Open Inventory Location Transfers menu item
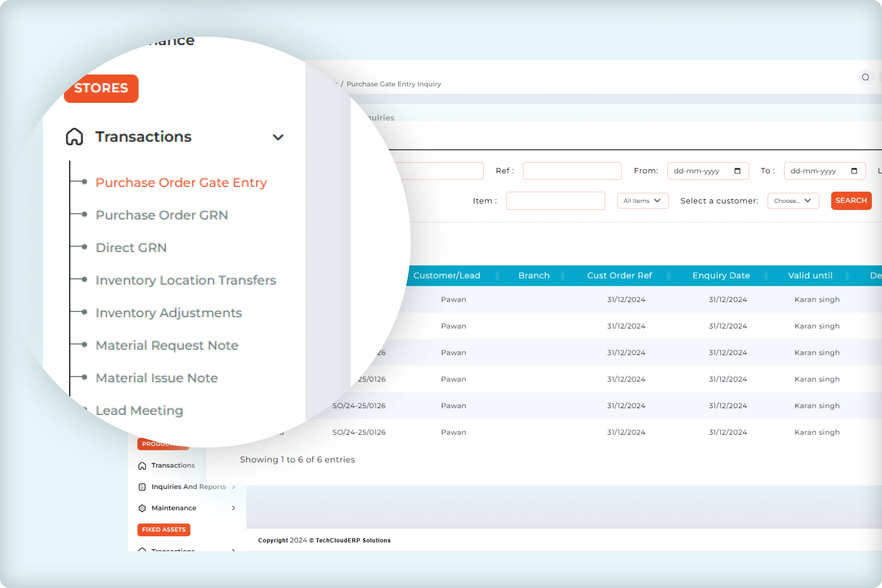Screen dimensions: 882x588 point(186,280)
